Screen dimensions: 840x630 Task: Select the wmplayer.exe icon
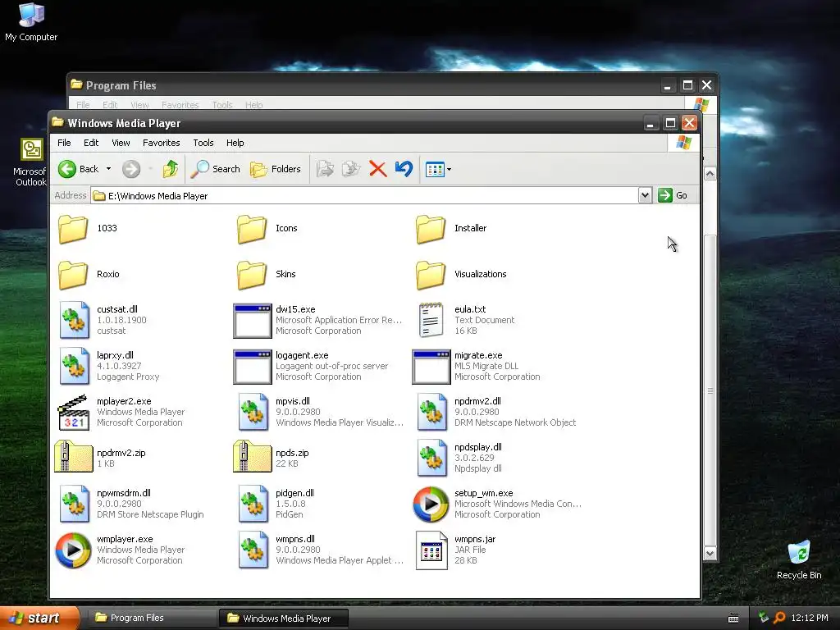coord(73,550)
